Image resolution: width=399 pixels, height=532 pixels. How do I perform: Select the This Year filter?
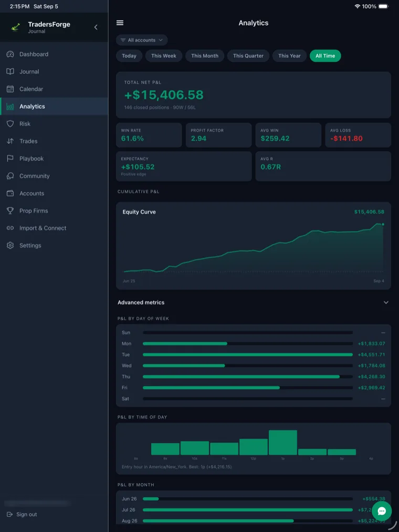coord(289,56)
